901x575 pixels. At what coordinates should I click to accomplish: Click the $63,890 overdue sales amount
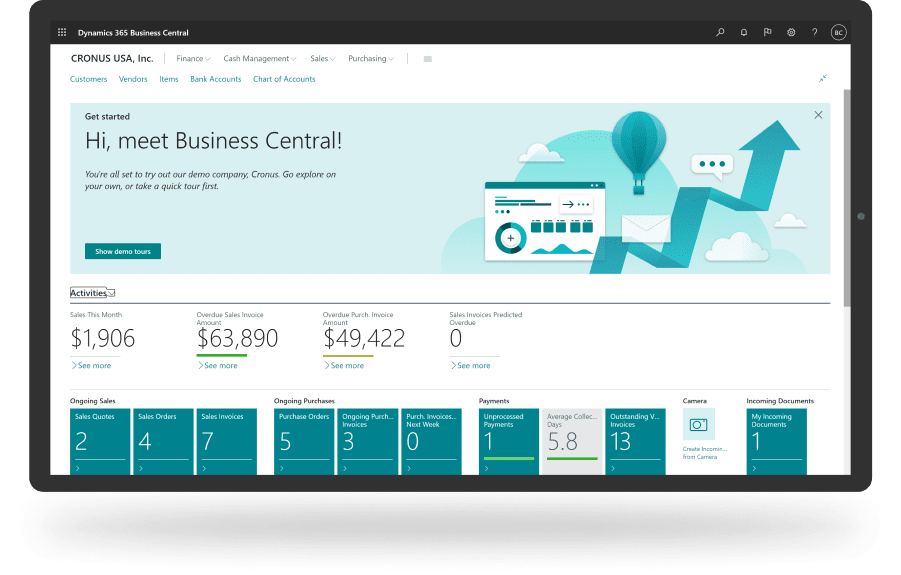[x=237, y=338]
